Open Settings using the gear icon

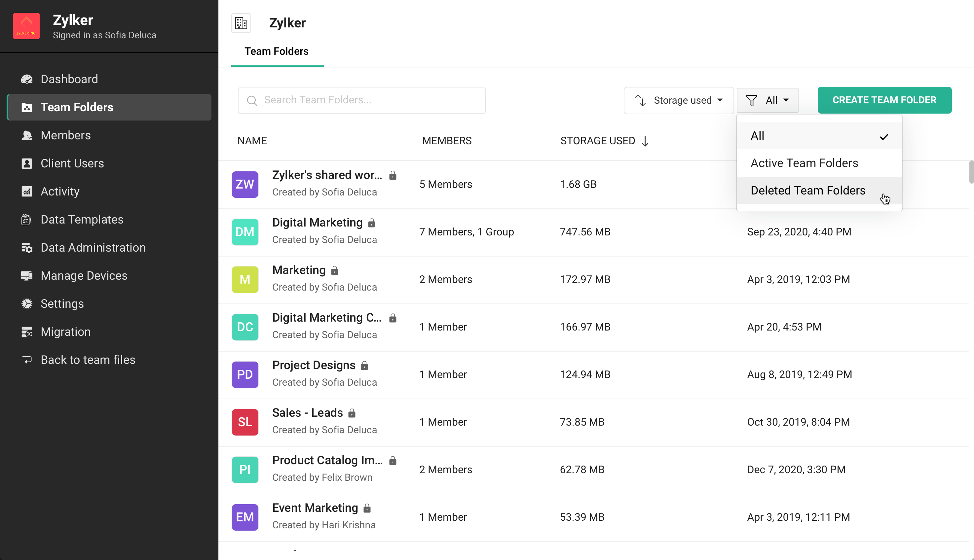coord(26,304)
